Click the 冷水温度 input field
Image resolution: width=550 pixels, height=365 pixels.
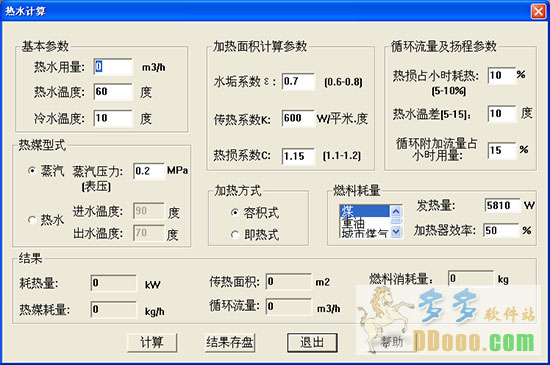tap(113, 118)
